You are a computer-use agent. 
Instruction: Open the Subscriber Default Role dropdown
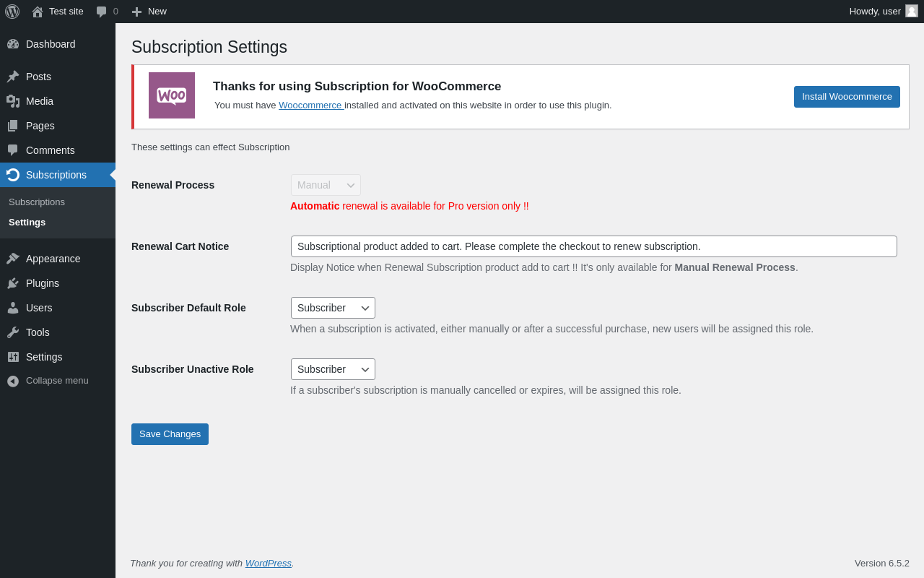333,308
